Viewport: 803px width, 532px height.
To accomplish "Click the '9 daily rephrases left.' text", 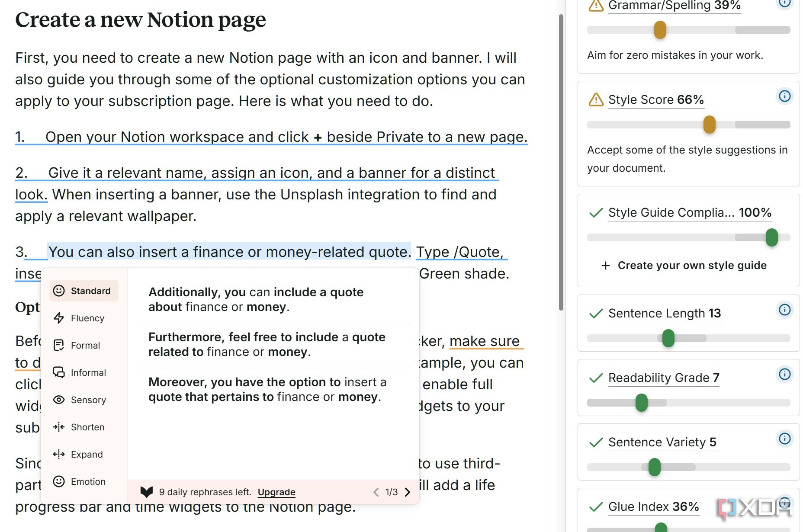I will [205, 492].
